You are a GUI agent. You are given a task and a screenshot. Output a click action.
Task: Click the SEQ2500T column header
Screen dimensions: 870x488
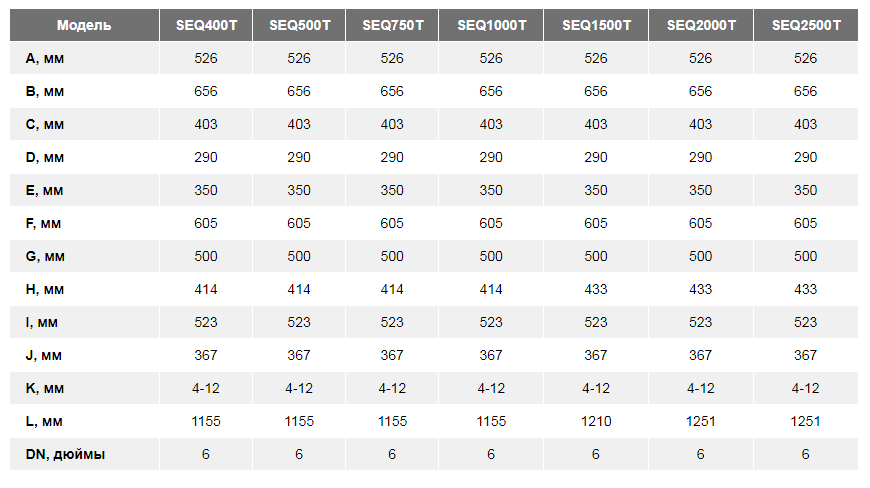click(x=806, y=25)
